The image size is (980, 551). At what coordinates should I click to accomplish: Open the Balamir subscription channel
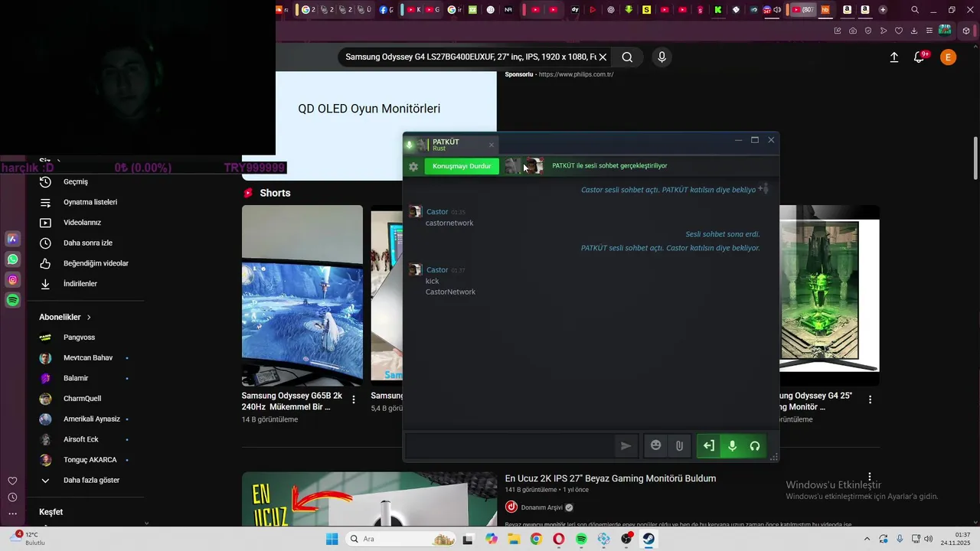pyautogui.click(x=76, y=378)
